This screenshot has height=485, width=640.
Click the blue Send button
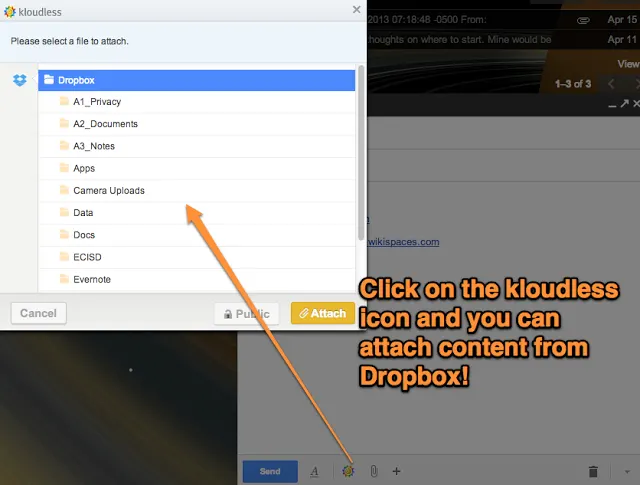tap(270, 472)
